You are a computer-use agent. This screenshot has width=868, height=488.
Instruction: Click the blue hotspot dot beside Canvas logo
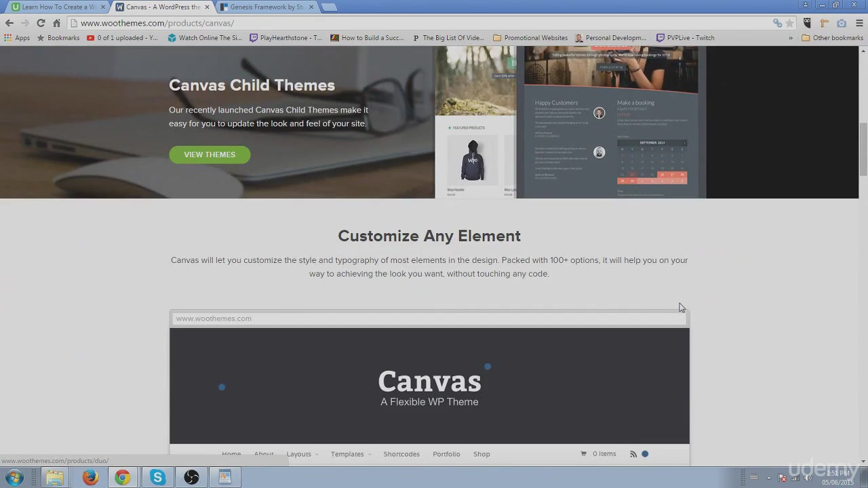tap(488, 367)
